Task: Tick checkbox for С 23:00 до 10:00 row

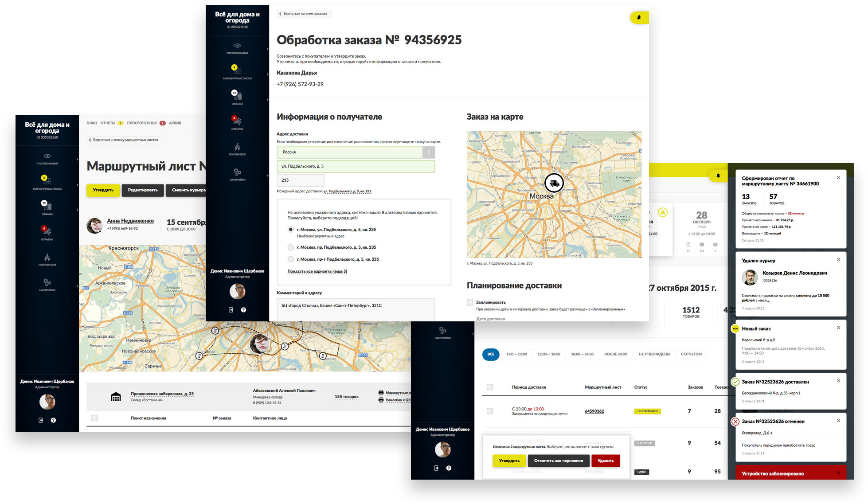Action: 490,411
